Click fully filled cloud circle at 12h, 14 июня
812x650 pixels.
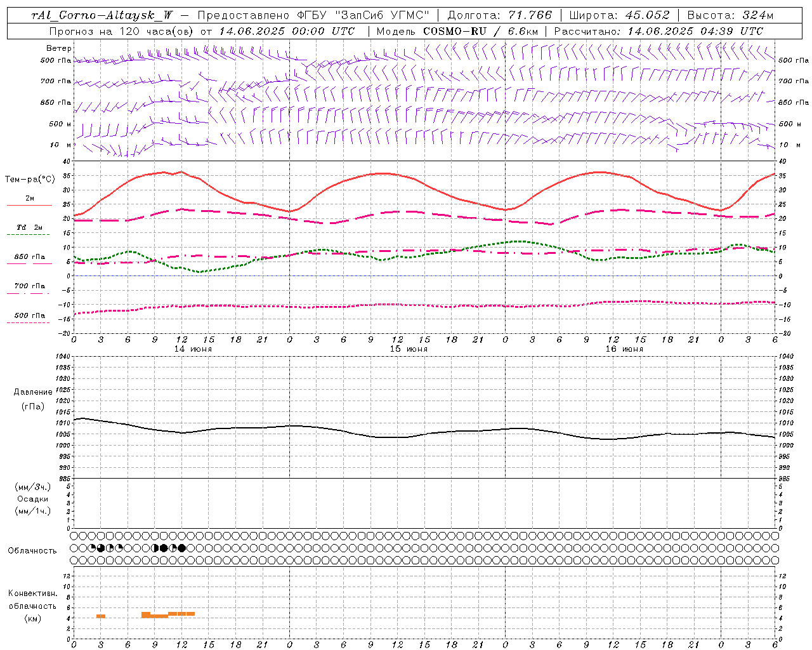coord(182,548)
